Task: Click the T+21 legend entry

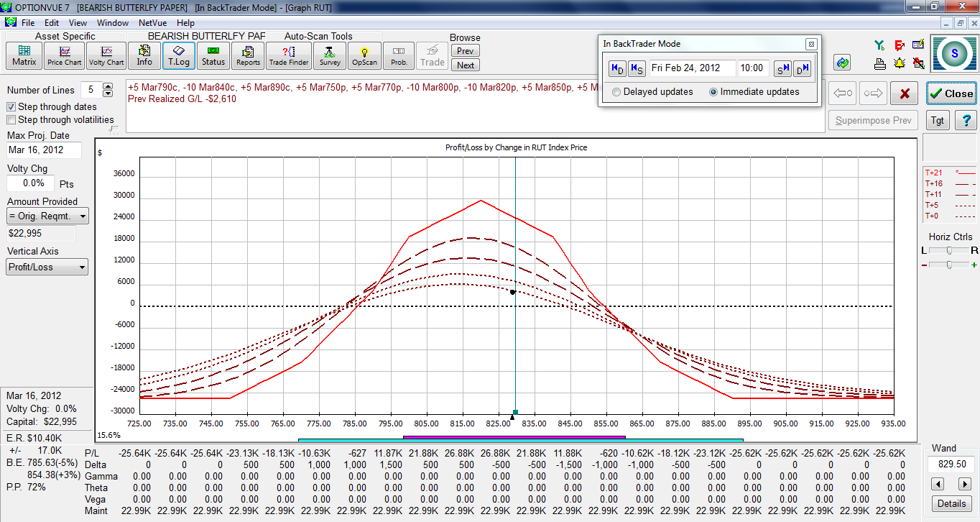Action: (950, 173)
